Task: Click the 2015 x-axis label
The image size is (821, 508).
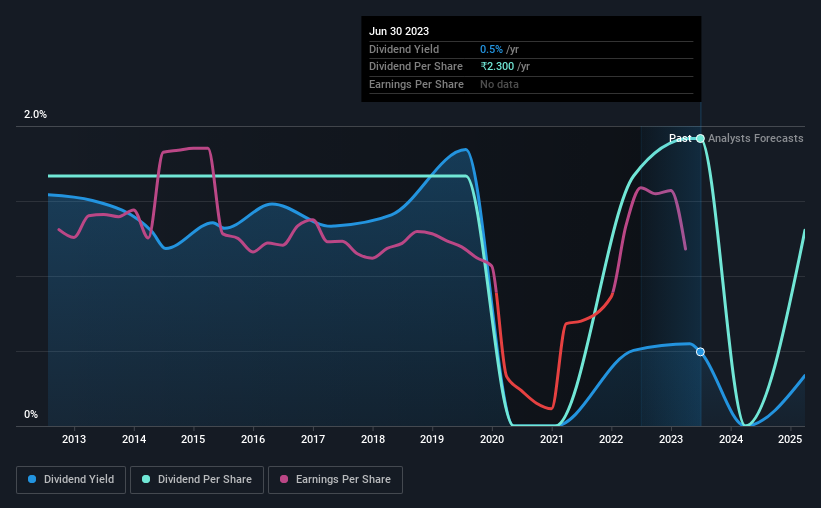Action: [x=193, y=439]
